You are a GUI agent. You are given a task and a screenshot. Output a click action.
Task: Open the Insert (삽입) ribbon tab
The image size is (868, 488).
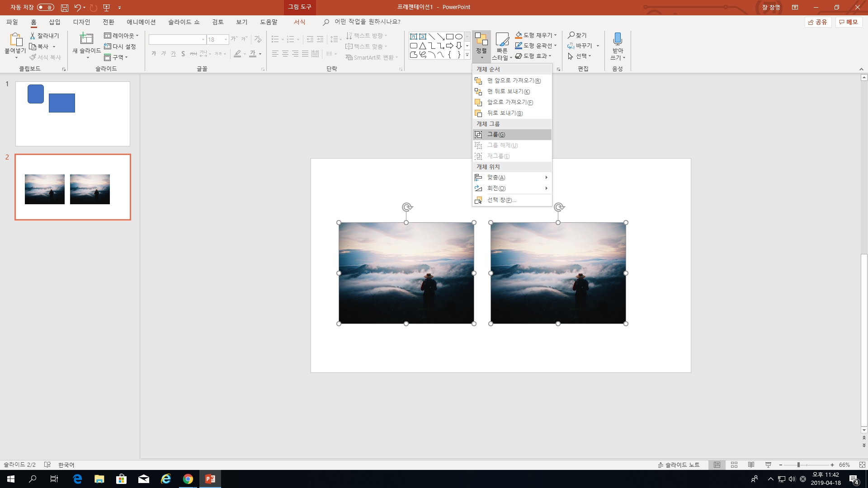pos(55,22)
